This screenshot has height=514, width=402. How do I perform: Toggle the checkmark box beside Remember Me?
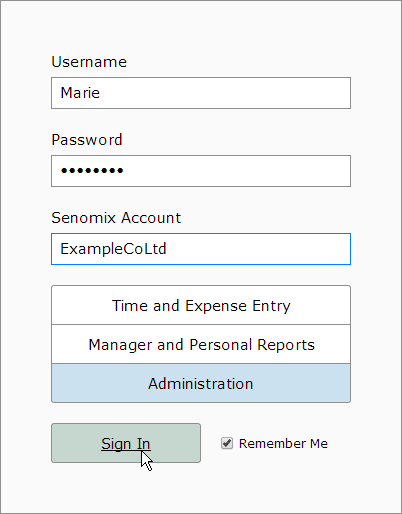click(x=227, y=443)
